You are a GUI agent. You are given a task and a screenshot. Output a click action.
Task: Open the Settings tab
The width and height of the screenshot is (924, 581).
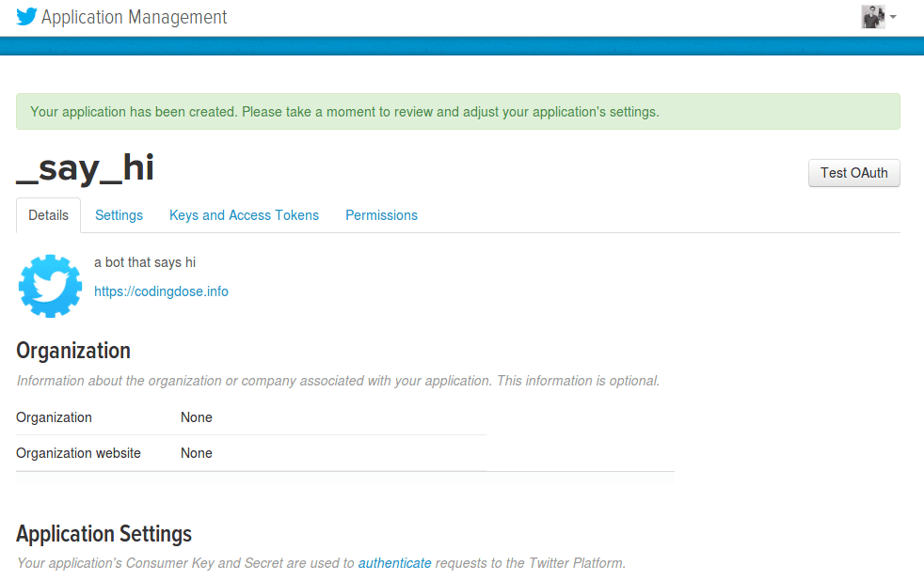click(x=119, y=215)
